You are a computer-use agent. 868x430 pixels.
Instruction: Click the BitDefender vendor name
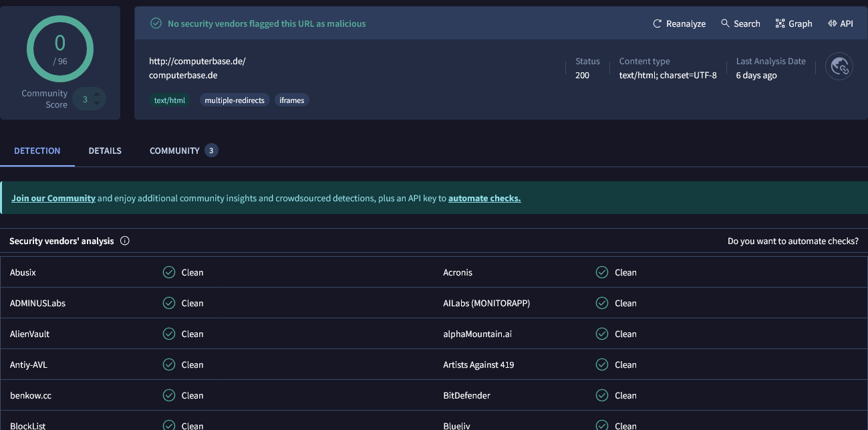(466, 395)
